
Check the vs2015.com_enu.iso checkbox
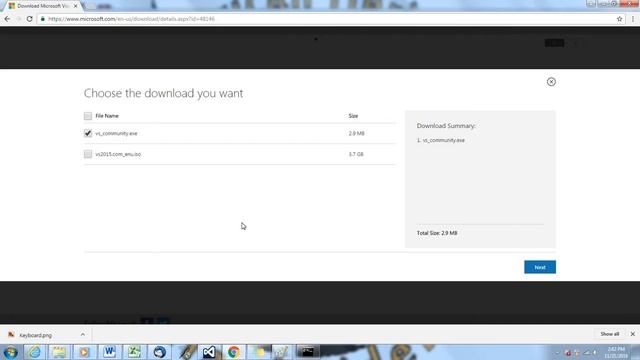coord(88,154)
